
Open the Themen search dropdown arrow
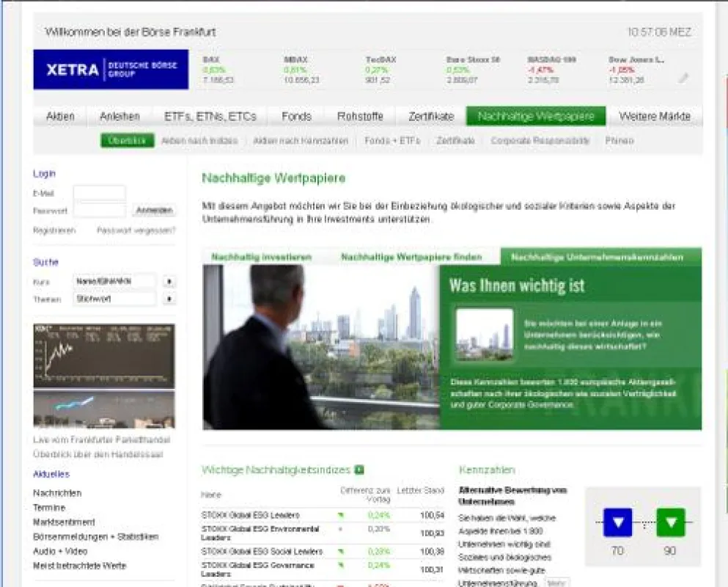coord(169,299)
